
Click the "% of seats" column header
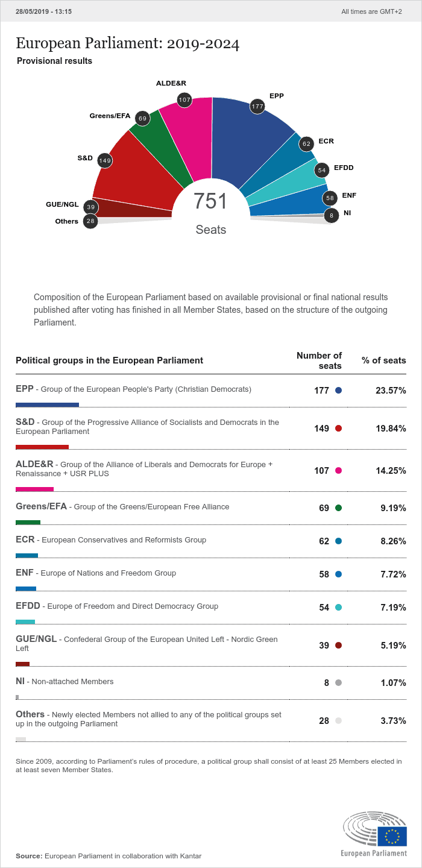pos(383,360)
